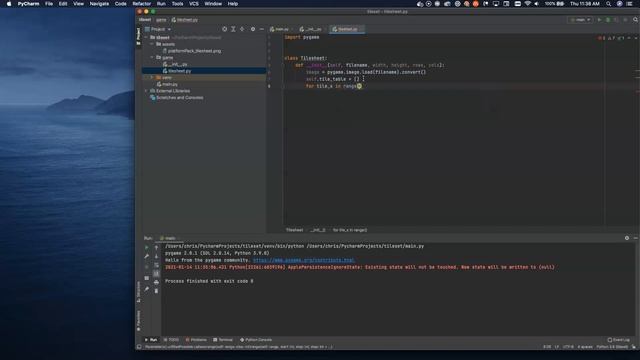
Task: Open the Apple menu
Action: (9, 4)
